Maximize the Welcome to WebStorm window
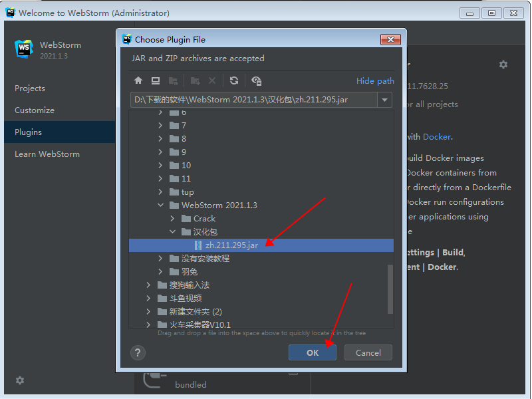The height and width of the screenshot is (399, 532). point(491,13)
